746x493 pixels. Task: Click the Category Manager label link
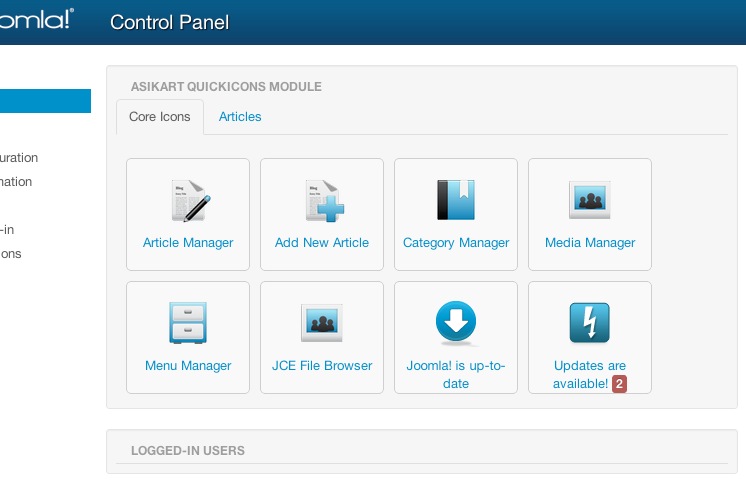(x=456, y=242)
